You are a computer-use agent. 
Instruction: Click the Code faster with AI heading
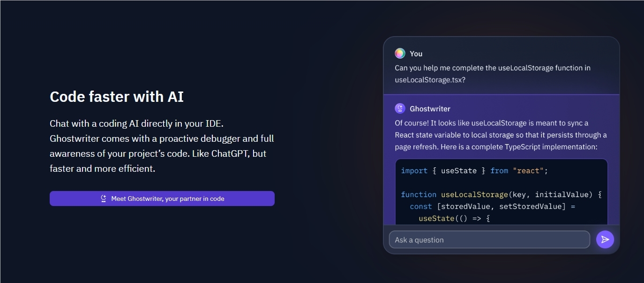click(x=117, y=97)
